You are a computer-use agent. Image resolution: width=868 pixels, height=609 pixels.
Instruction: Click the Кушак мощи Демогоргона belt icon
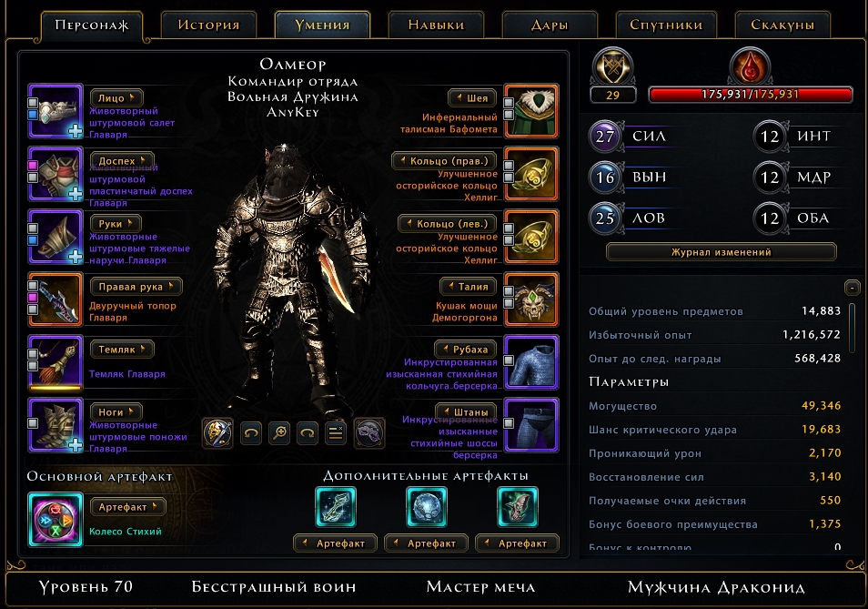click(x=531, y=299)
